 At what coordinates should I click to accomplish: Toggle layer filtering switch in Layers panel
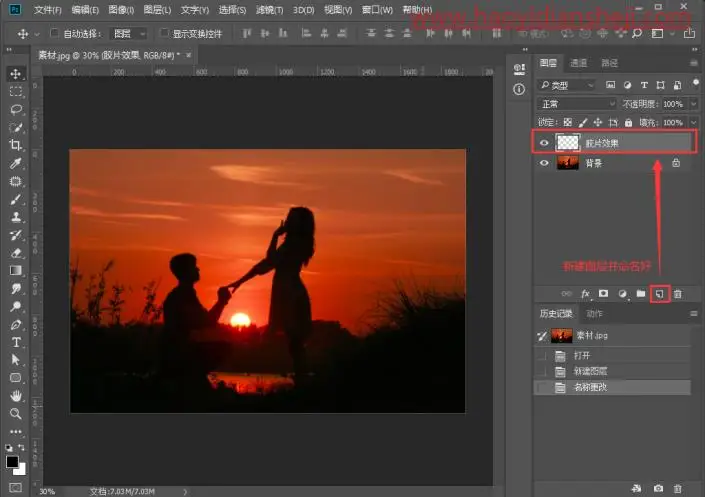[696, 83]
